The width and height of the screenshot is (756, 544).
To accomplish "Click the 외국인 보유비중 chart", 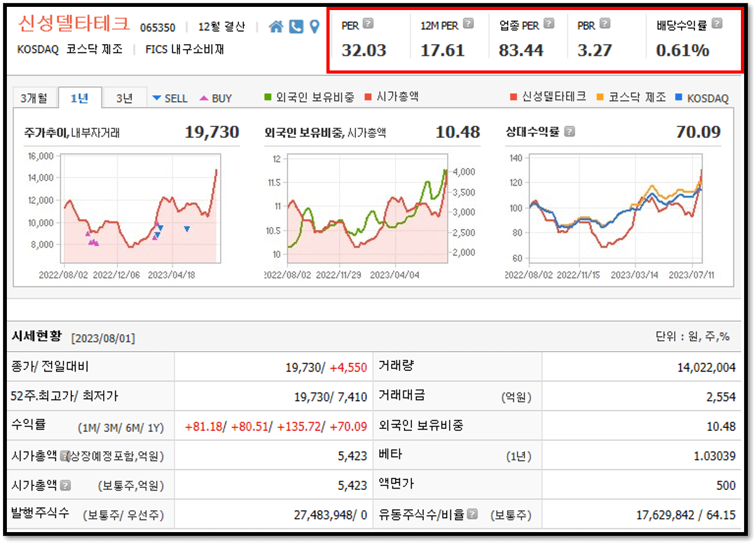I will [367, 208].
